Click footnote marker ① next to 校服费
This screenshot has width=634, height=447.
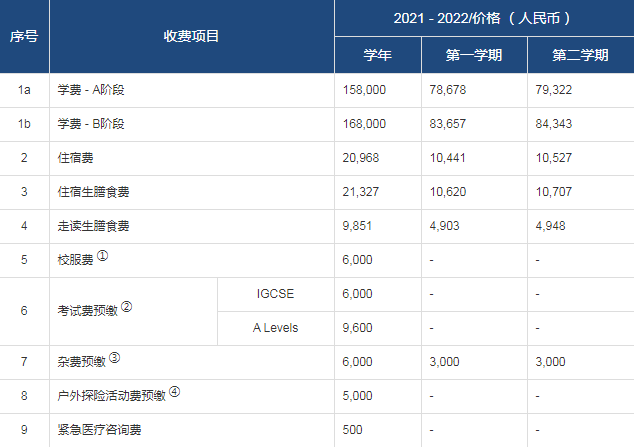click(102, 257)
